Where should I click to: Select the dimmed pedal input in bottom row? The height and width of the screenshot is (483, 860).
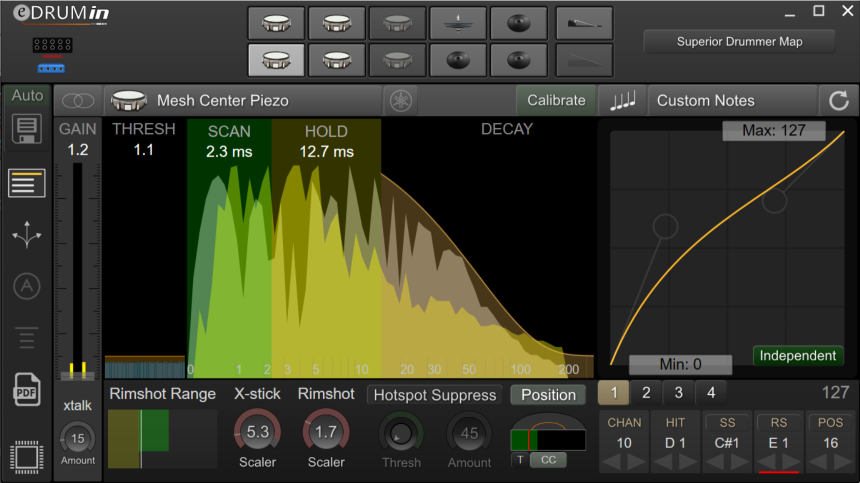point(584,60)
